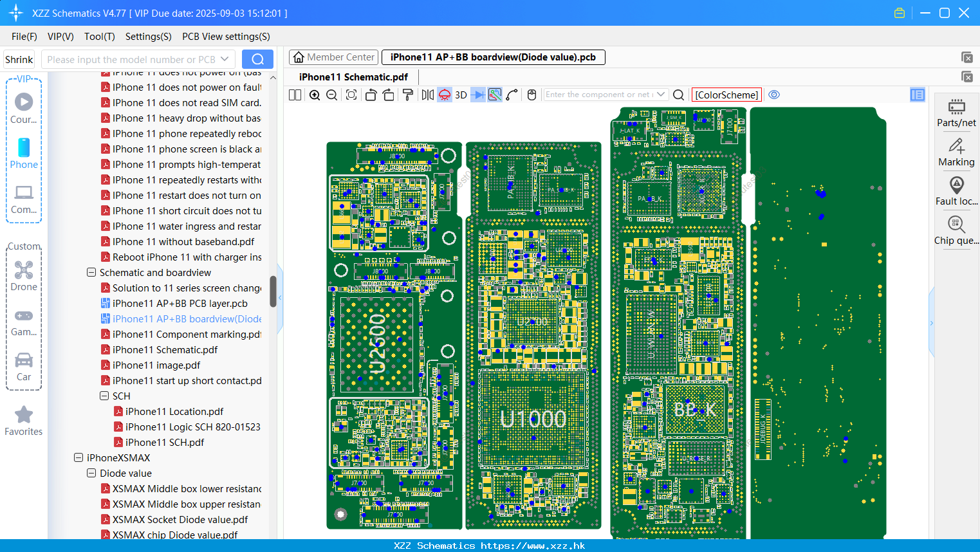Open the ColorScheme settings
This screenshot has height=552, width=980.
click(726, 95)
